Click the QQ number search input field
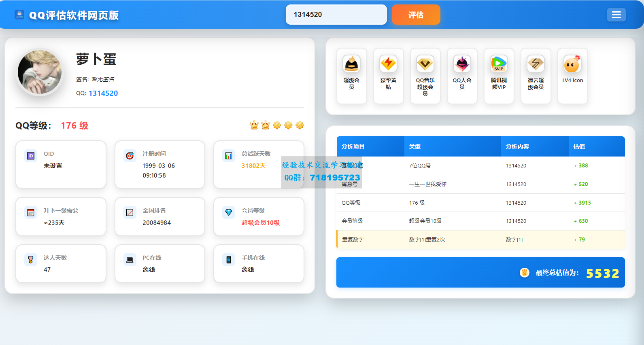 [336, 15]
